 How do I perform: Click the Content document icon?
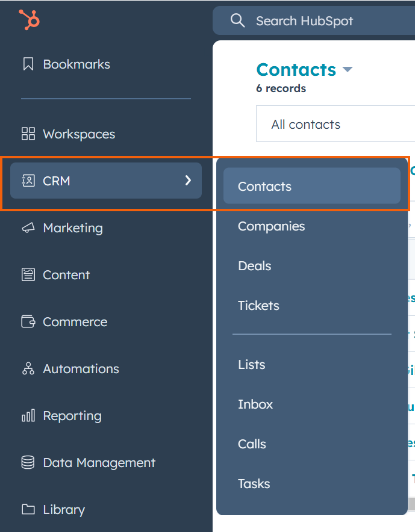click(28, 275)
